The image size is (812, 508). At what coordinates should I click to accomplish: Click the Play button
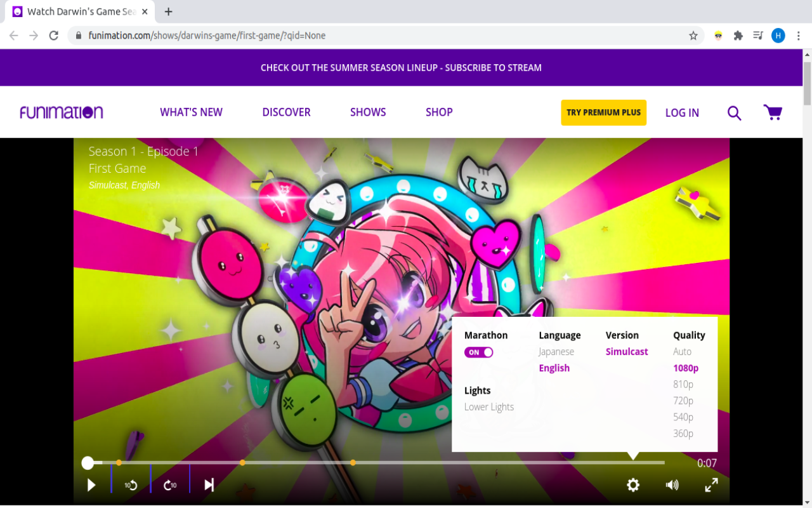click(91, 485)
